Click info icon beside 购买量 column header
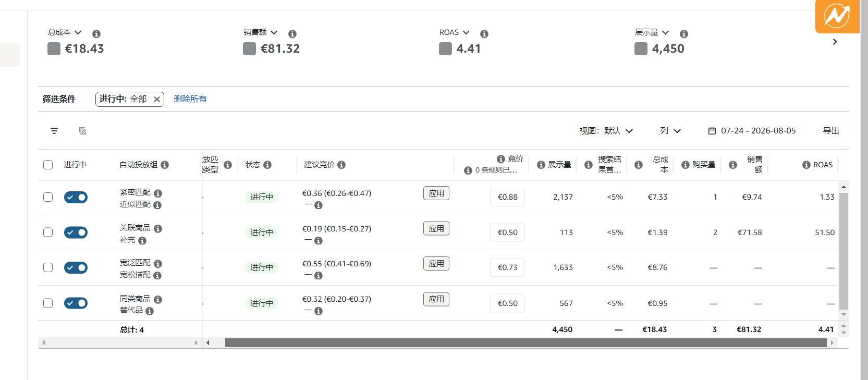Screen dimensions: 868x380 click(x=686, y=165)
